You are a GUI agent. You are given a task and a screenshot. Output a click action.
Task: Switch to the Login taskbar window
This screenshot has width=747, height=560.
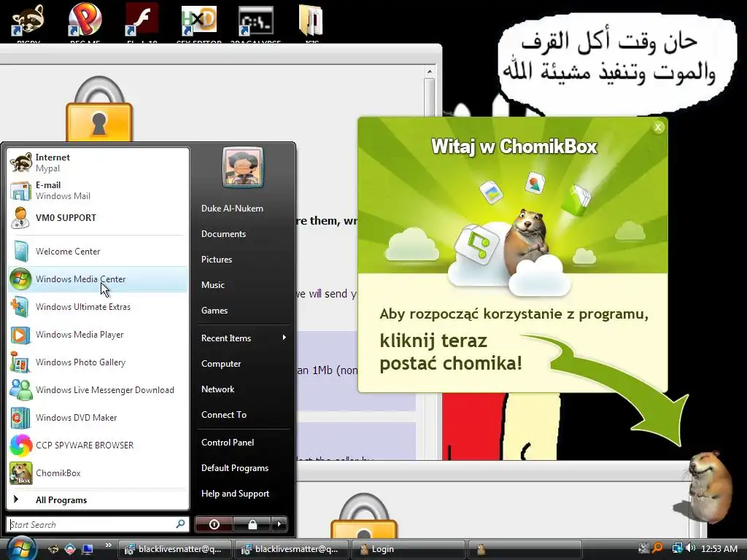[408, 549]
